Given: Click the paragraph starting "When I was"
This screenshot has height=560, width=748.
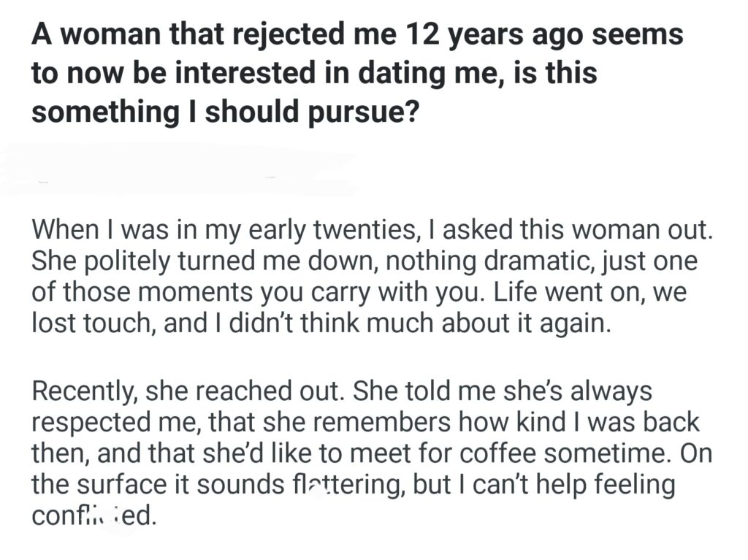Looking at the screenshot, I should pos(370,276).
